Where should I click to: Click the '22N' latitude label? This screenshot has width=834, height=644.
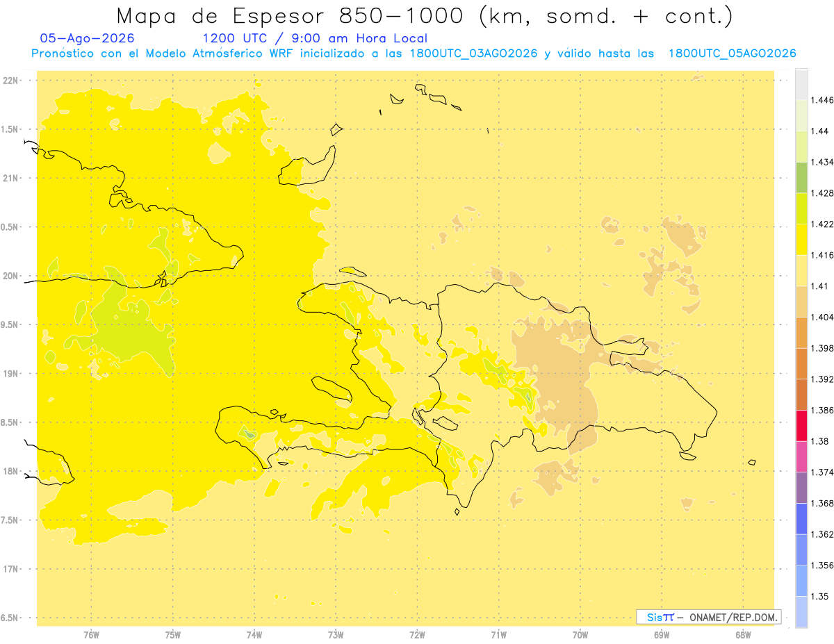pyautogui.click(x=10, y=81)
